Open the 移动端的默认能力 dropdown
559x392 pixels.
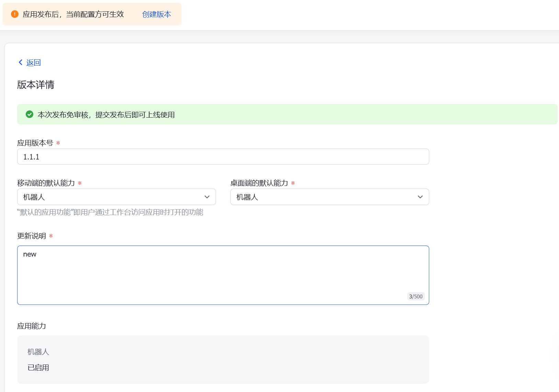110,197
